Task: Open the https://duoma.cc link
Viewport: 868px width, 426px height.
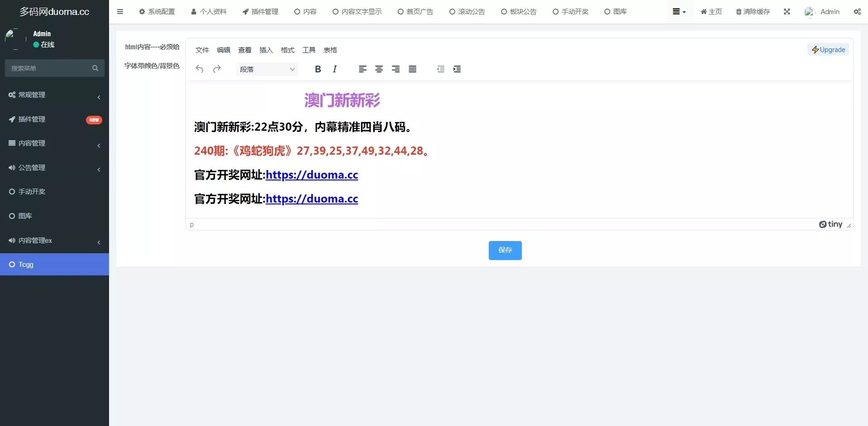Action: 312,175
